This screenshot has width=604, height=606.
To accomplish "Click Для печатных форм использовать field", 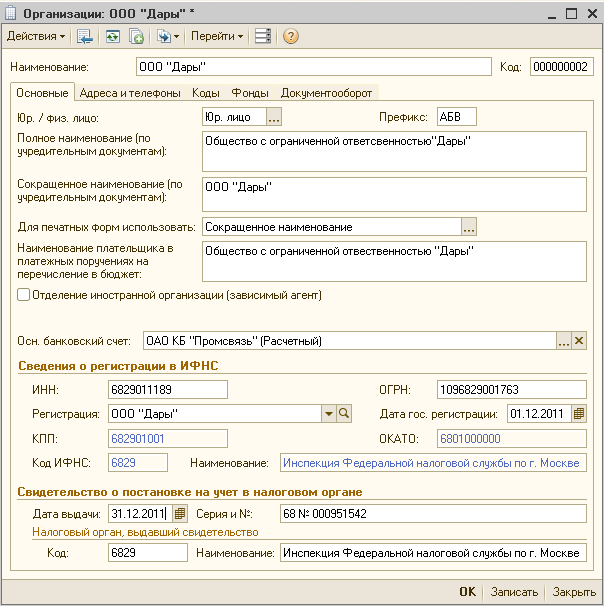I will (332, 226).
